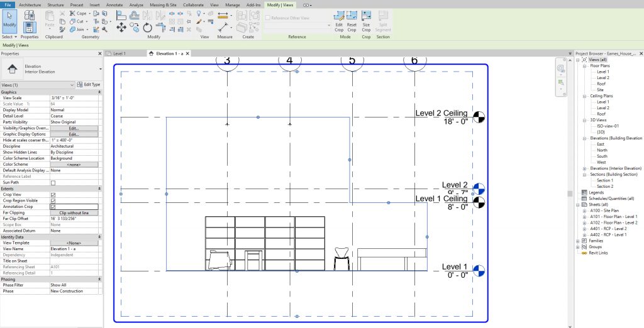Screen dimensions: 644x328
Task: Switch to the Level 1 view tab
Action: 119,54
